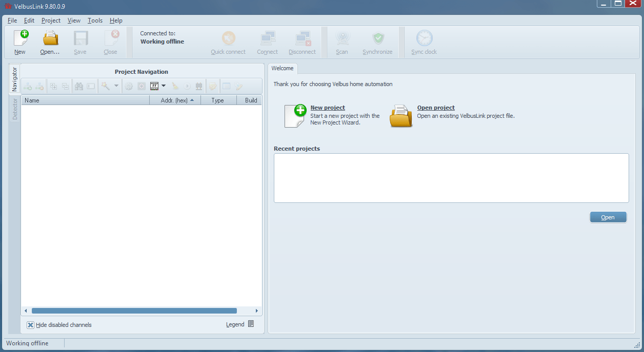
Task: Open an existing project via toolbar folder icon
Action: 49,41
